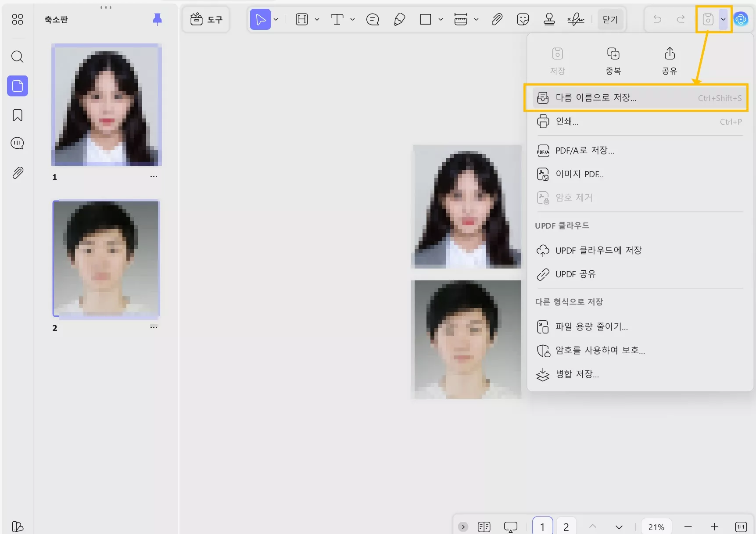Click the attachment paperclip tool

click(x=497, y=19)
